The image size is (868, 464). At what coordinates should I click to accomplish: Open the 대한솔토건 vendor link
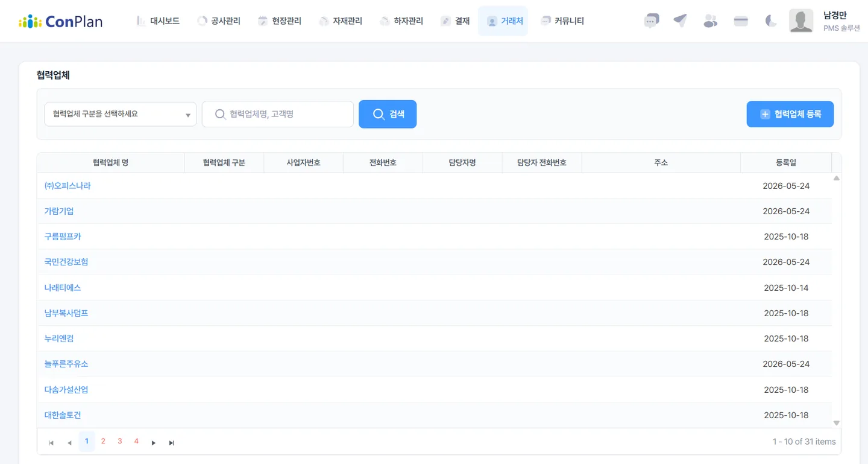(x=63, y=415)
